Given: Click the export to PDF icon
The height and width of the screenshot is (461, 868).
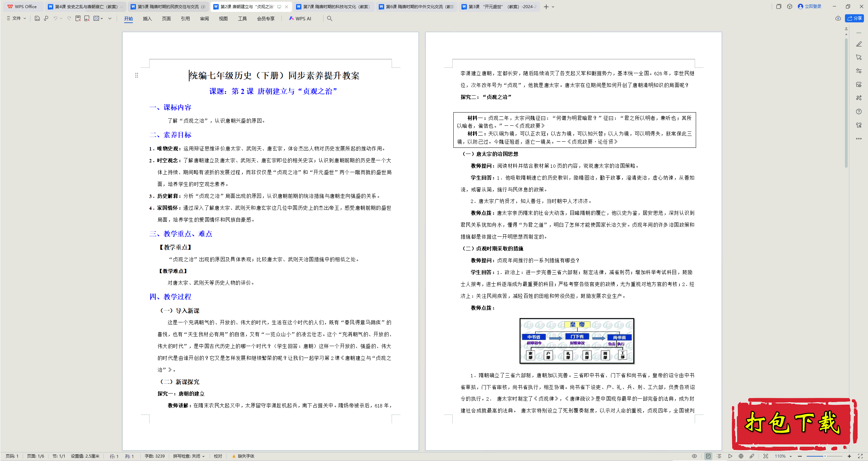Looking at the screenshot, I should click(x=78, y=18).
